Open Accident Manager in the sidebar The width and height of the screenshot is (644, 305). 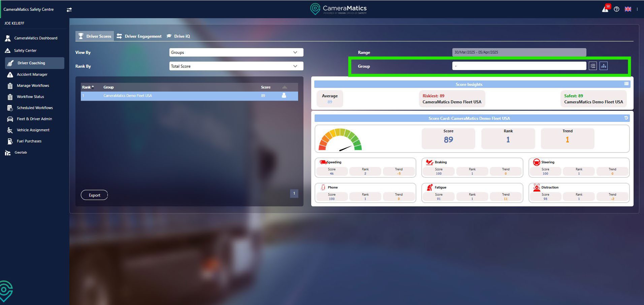pos(32,74)
